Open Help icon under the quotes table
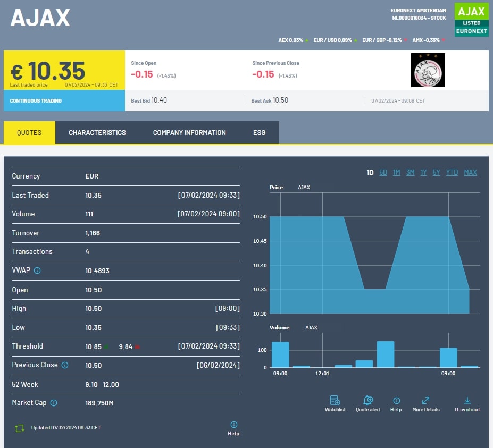This screenshot has height=448, width=493. tap(233, 425)
